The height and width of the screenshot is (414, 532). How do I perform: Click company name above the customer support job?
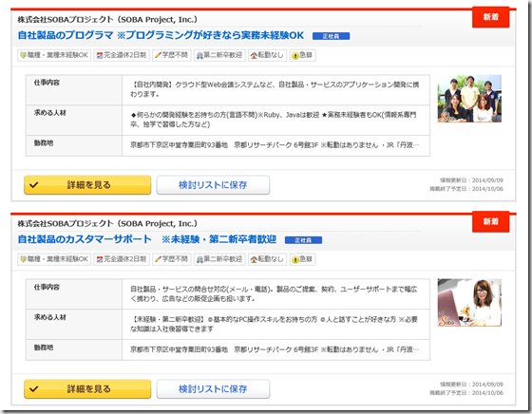(107, 224)
